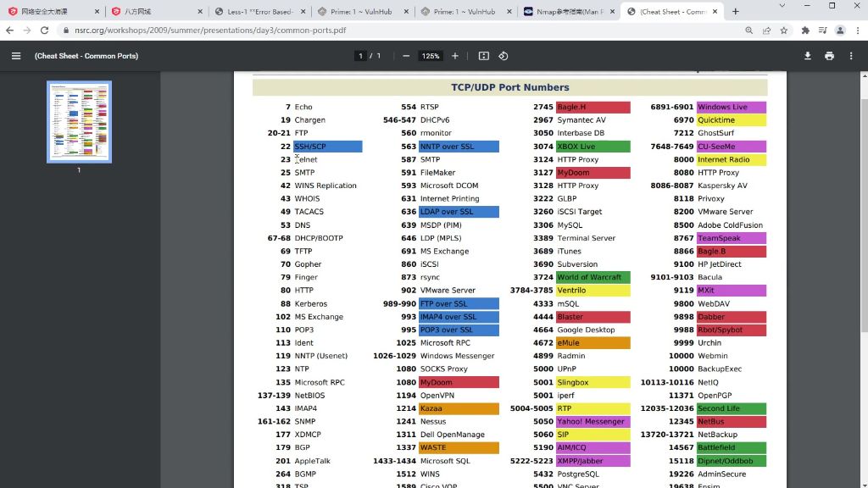Close the 八方网域 tab
The image size is (868, 488).
tap(200, 11)
